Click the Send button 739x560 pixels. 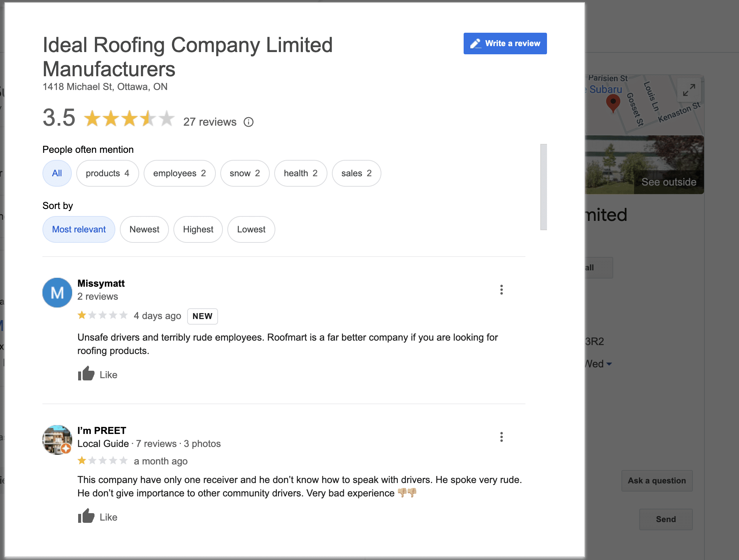click(x=666, y=519)
